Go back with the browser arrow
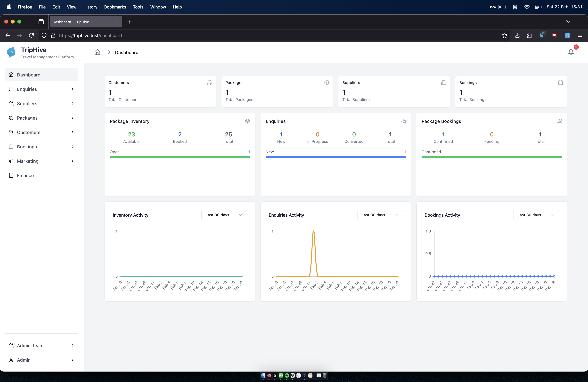Image resolution: width=588 pixels, height=382 pixels. click(8, 35)
